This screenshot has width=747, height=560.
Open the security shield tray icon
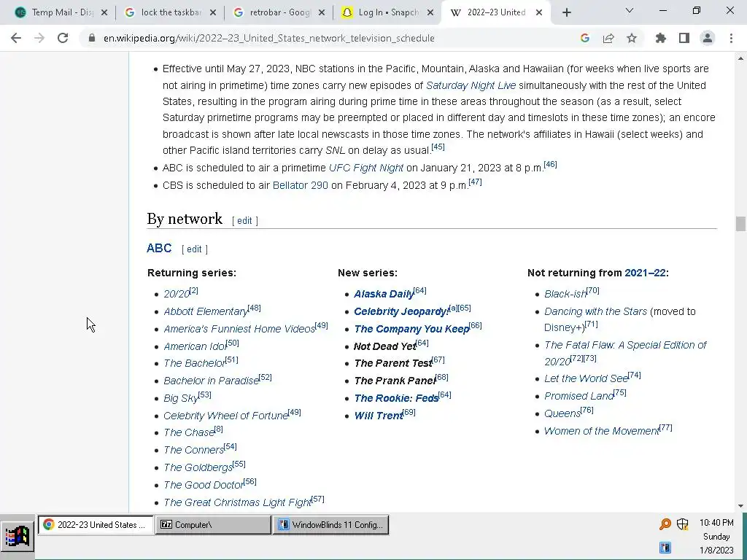683,524
